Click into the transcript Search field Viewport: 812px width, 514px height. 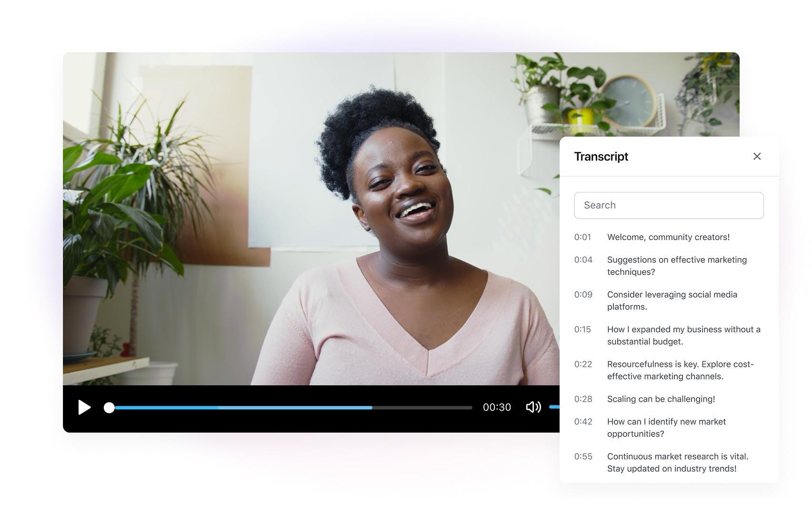pyautogui.click(x=669, y=206)
